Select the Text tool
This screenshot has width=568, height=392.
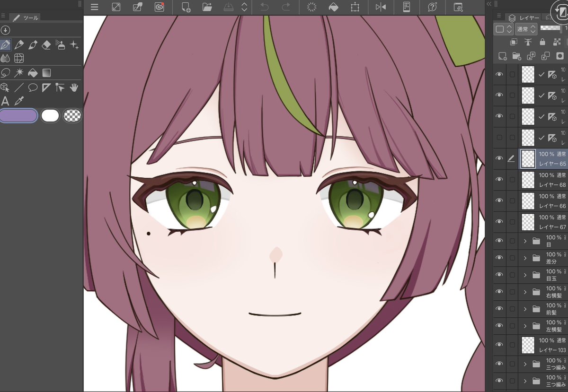pos(5,101)
